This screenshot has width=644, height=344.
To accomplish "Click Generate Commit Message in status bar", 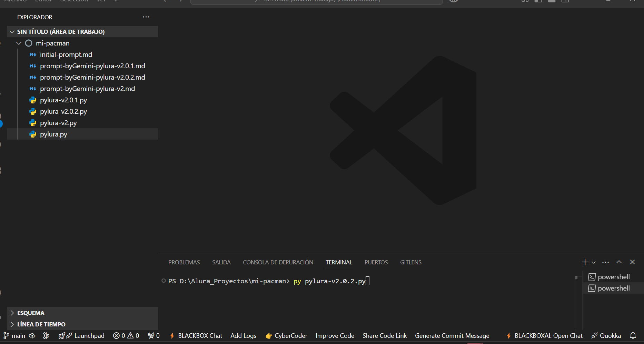I will click(452, 336).
